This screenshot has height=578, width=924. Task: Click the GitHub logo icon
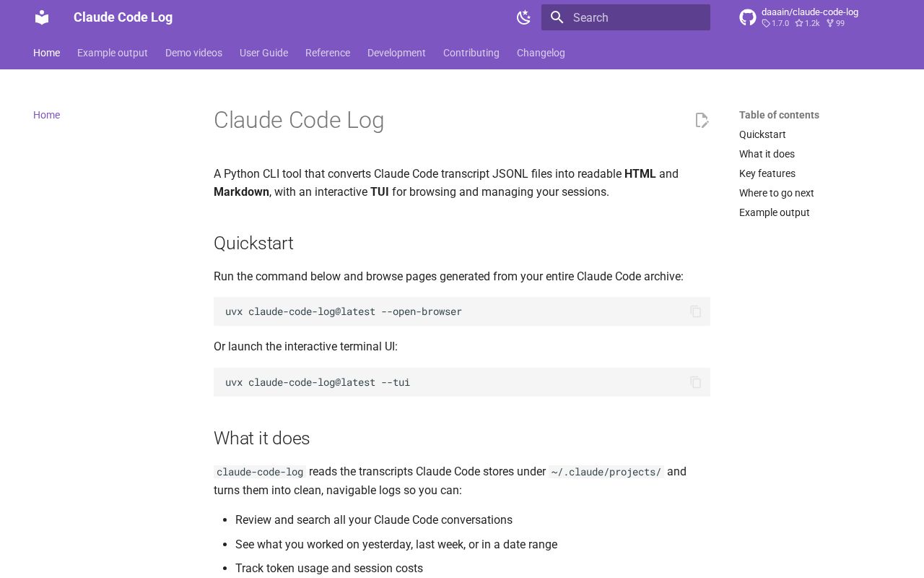pos(748,17)
